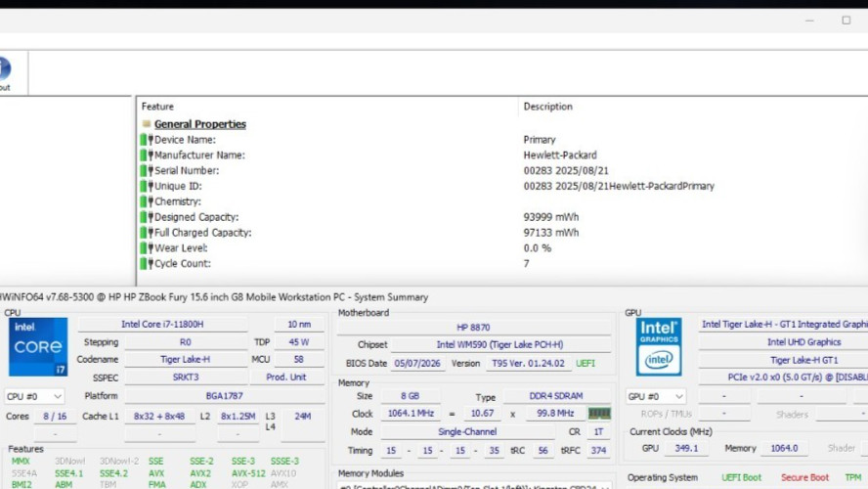Select the Cycle Count row label

pos(182,264)
